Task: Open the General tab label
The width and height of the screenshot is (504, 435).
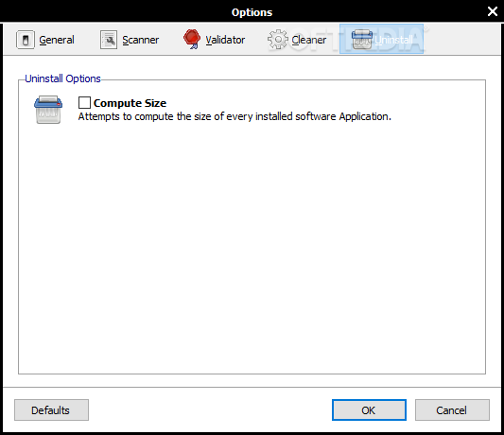Action: 57,40
